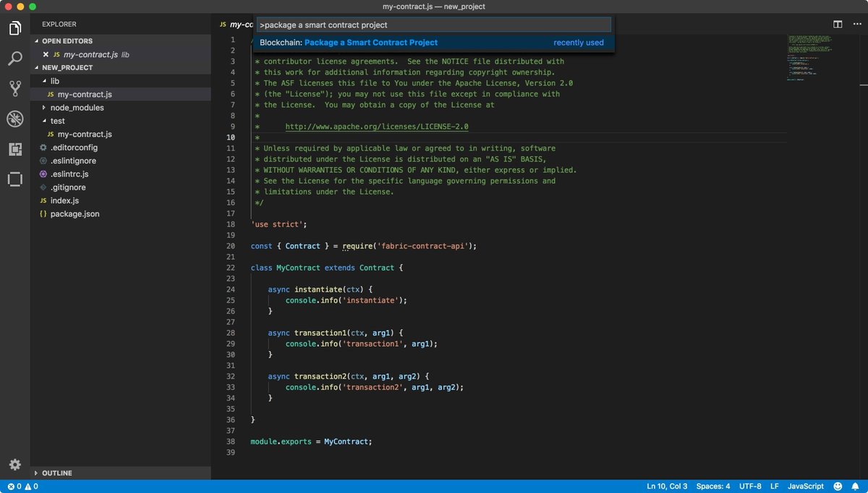This screenshot has height=493, width=868.
Task: Click the async transaction2 function line
Action: (349, 376)
